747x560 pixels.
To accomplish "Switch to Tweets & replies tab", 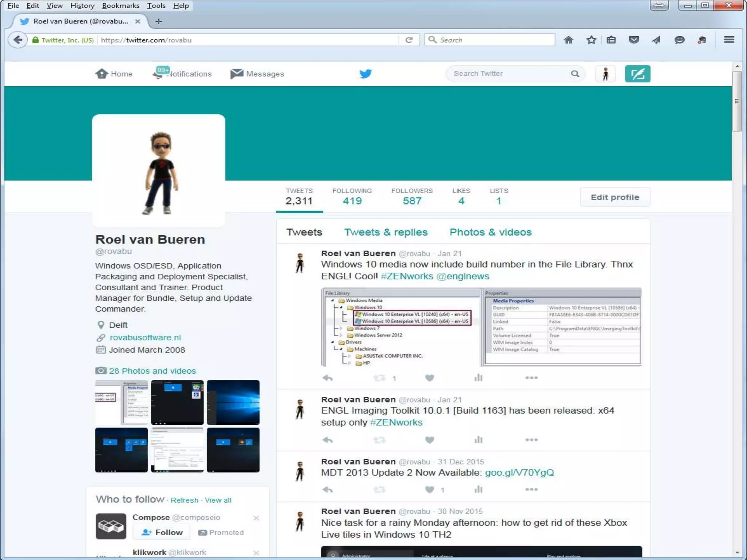I will click(386, 232).
